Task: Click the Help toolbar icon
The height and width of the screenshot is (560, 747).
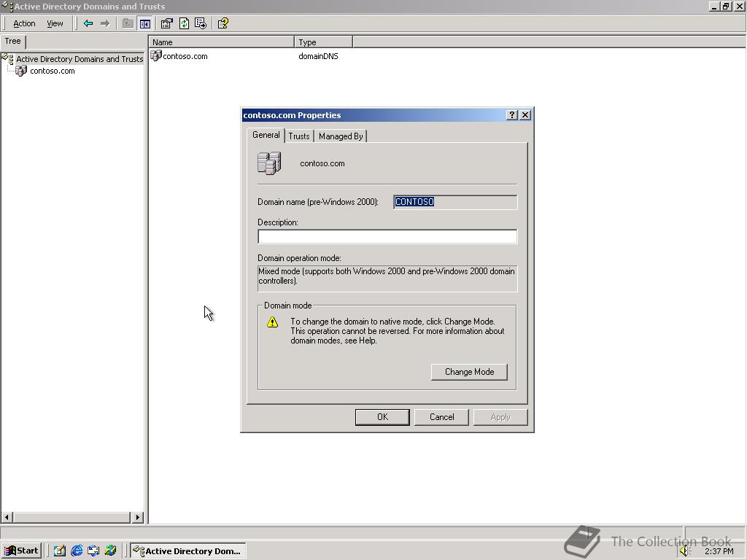Action: click(223, 23)
